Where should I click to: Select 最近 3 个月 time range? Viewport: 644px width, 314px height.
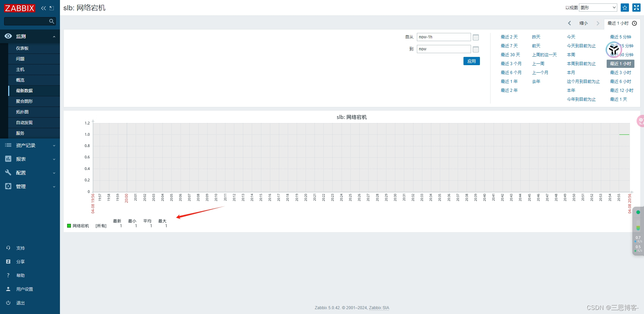click(x=511, y=63)
